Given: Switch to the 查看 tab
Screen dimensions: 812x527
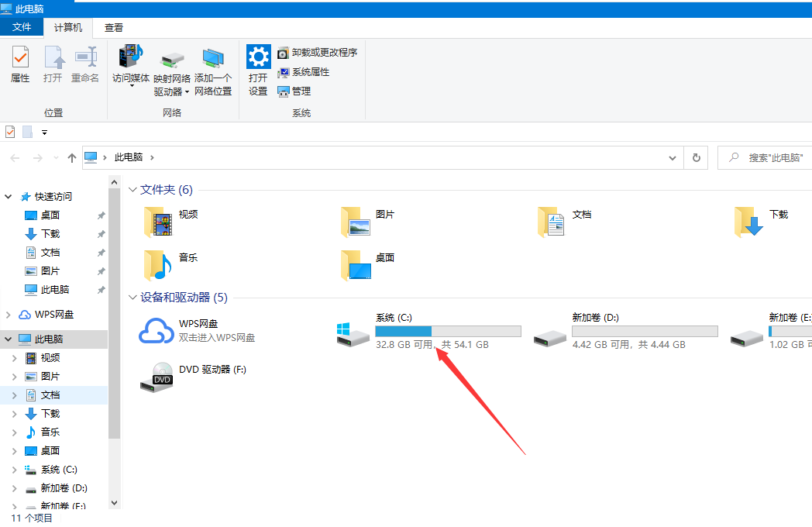Looking at the screenshot, I should 113,27.
